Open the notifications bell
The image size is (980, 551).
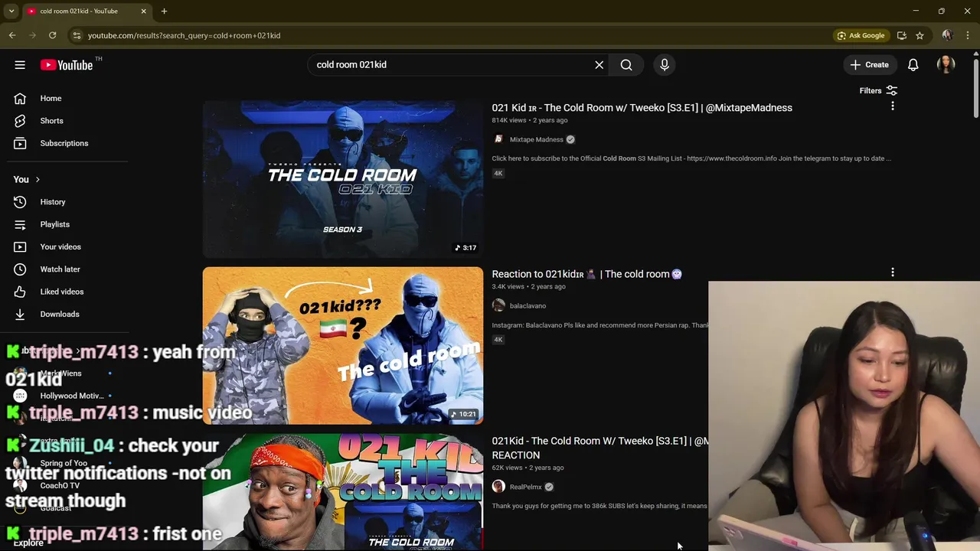coord(913,65)
